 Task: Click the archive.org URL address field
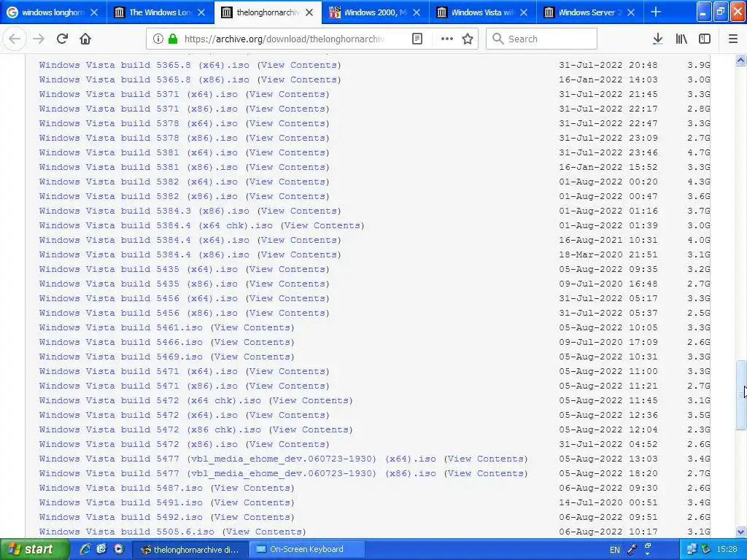(x=284, y=39)
